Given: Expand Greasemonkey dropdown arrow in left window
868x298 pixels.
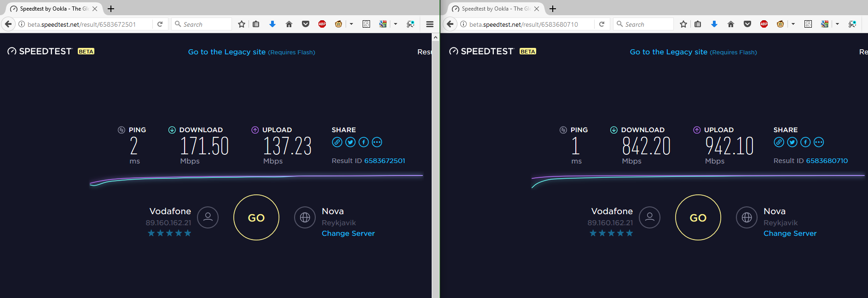Looking at the screenshot, I should pyautogui.click(x=351, y=24).
